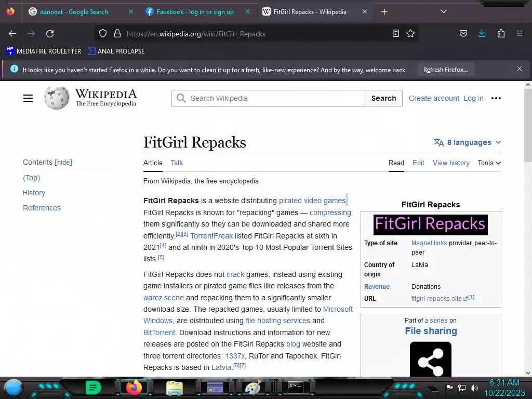Expand the 8 languages dropdown
The width and height of the screenshot is (532, 399).
click(467, 142)
